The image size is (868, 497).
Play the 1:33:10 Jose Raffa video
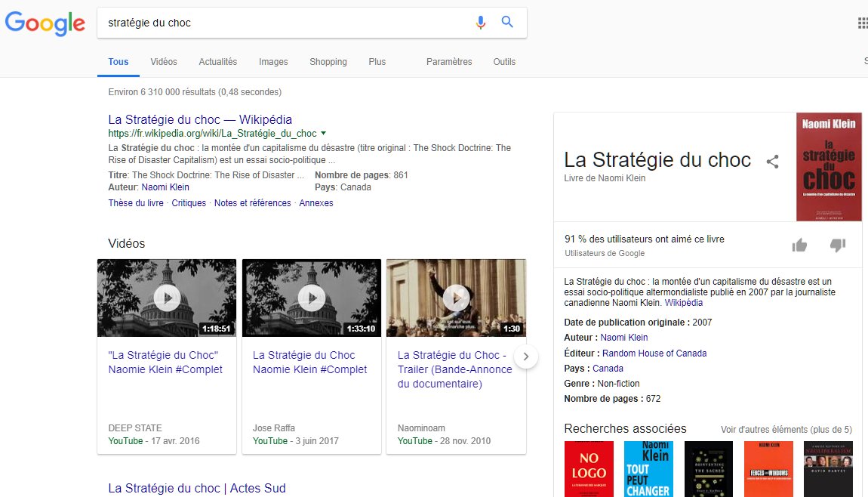coord(312,298)
